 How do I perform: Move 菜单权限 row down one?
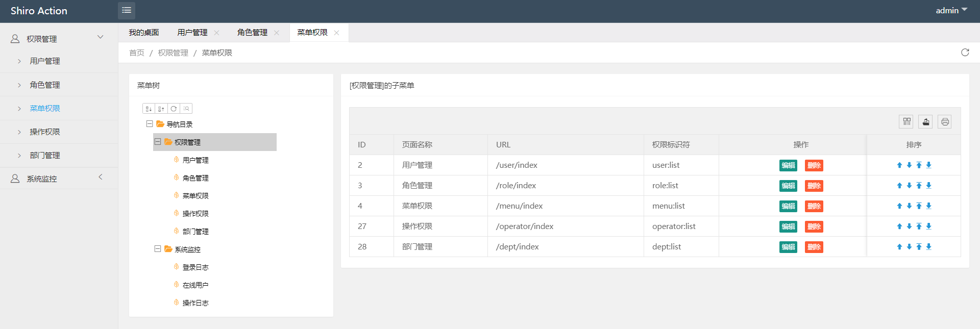[x=909, y=206]
